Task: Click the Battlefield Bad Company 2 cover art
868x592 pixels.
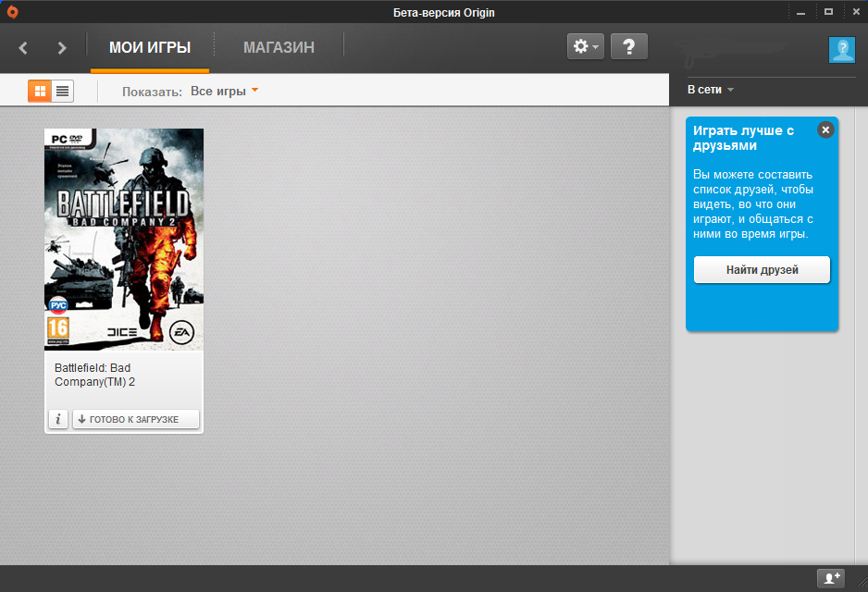Action: [124, 239]
